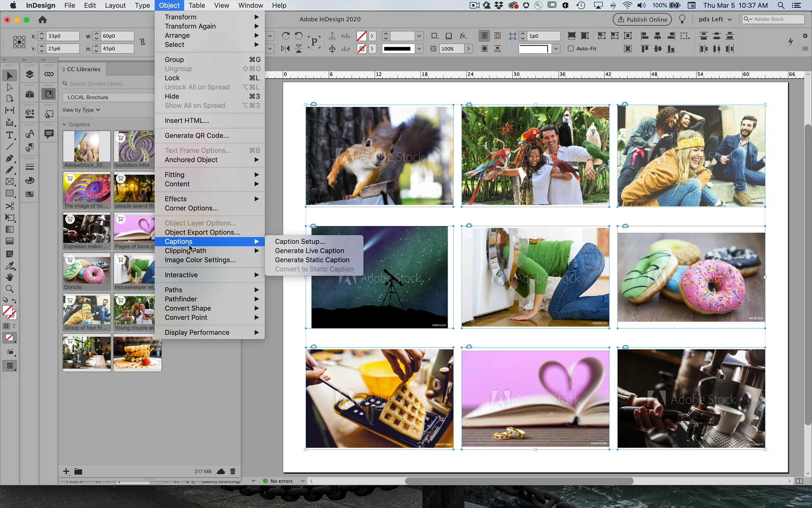Select the Type tool in the toolbox
Image resolution: width=812 pixels, height=508 pixels.
(10, 135)
